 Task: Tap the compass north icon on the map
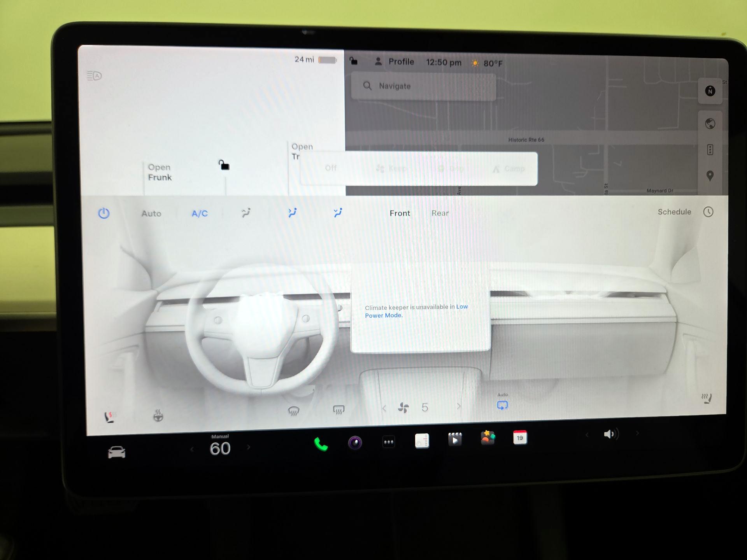click(710, 91)
